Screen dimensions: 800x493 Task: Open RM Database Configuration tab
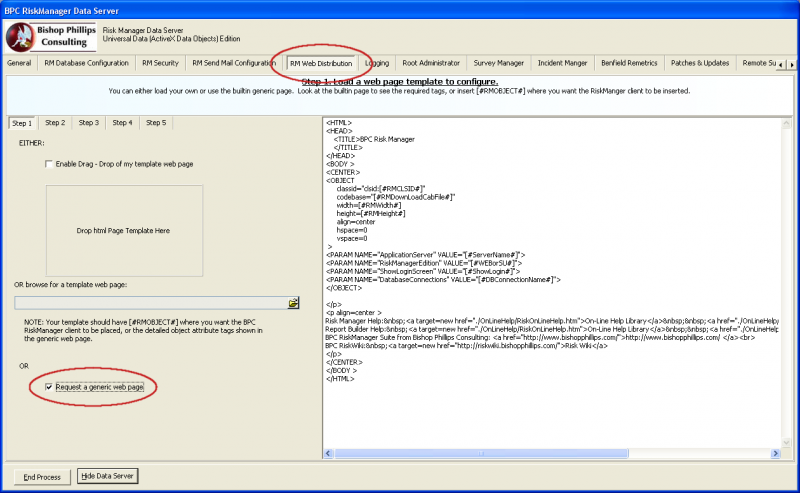pos(86,63)
